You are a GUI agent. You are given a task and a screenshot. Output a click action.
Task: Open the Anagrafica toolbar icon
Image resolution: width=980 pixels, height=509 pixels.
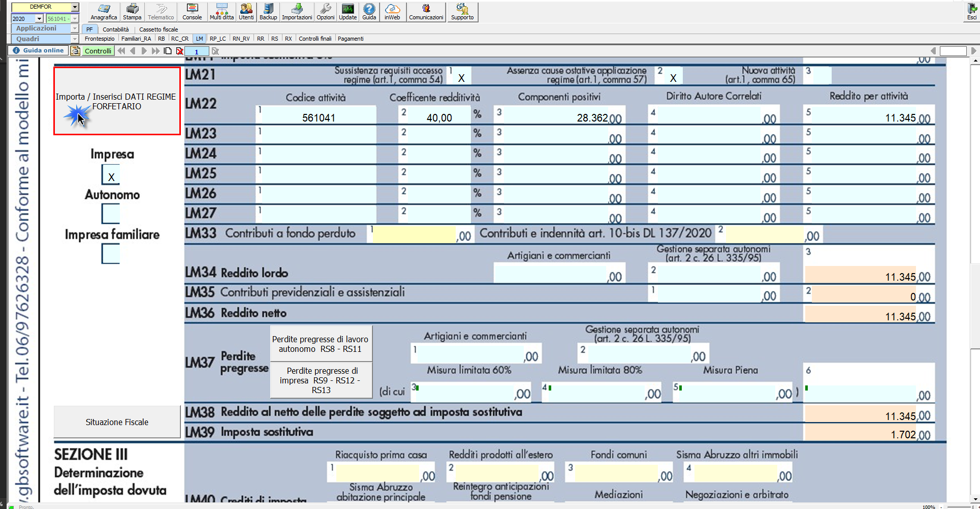click(104, 12)
